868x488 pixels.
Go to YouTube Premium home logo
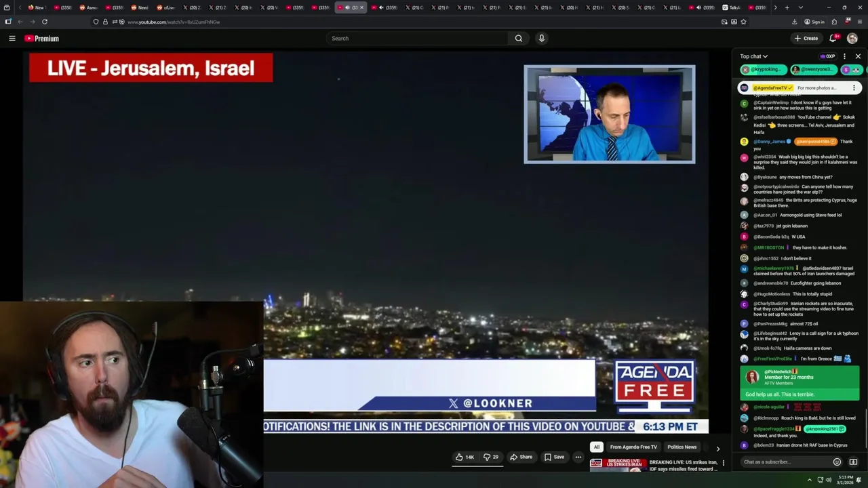pyautogui.click(x=42, y=39)
